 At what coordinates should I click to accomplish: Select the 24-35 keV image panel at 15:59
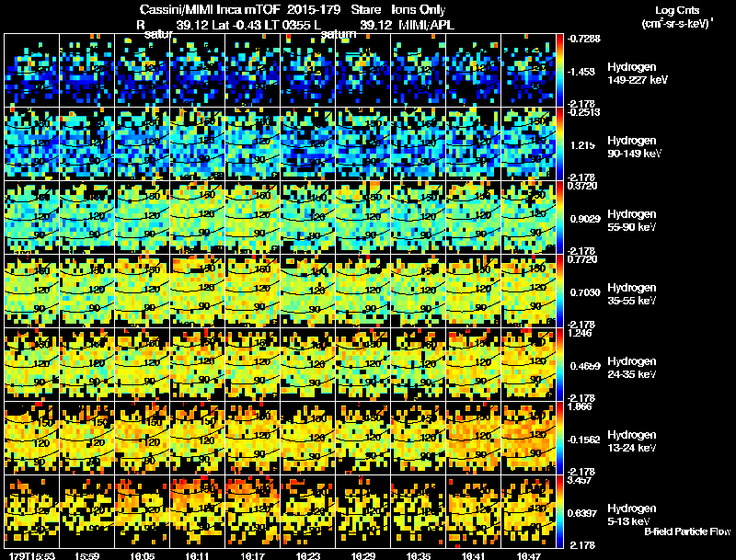(86, 365)
